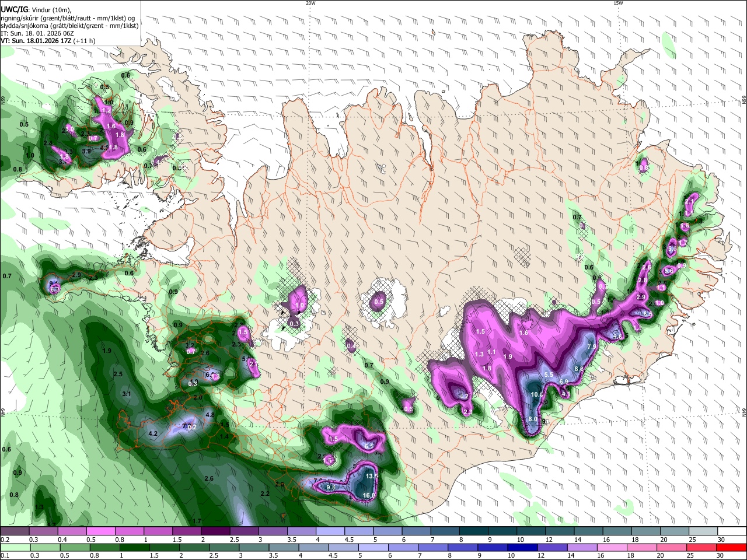Click pale green first swatch of lower legend
This screenshot has height=560, width=747.
click(x=15, y=548)
